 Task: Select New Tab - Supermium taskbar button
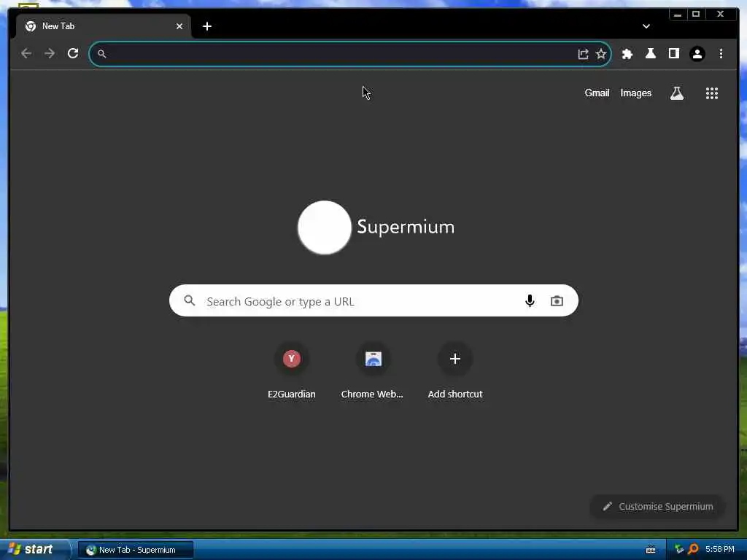coord(136,550)
